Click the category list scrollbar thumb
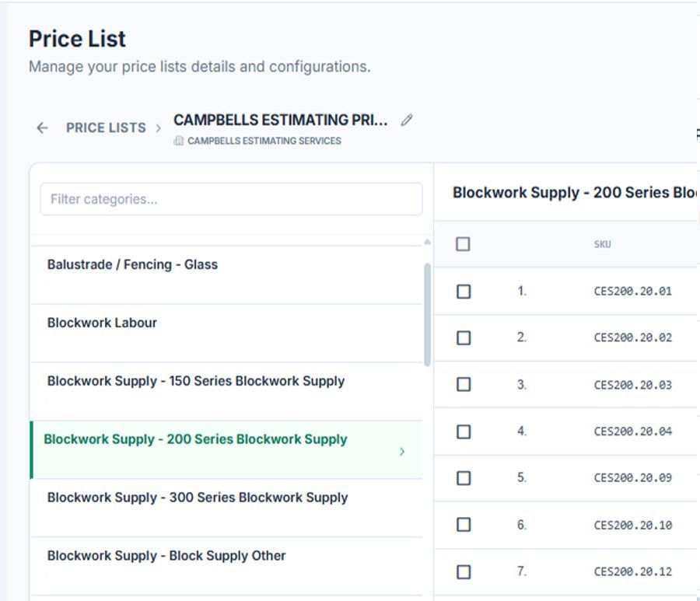Screen dimensions: 700x601 coord(427,315)
